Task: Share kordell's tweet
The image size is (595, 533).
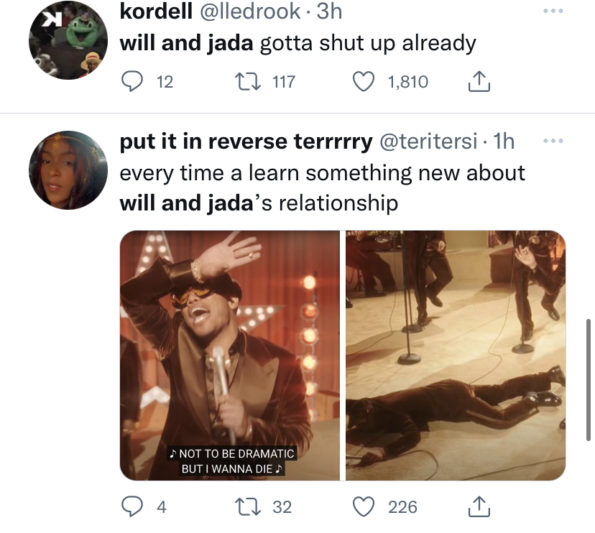Action: pos(479,82)
